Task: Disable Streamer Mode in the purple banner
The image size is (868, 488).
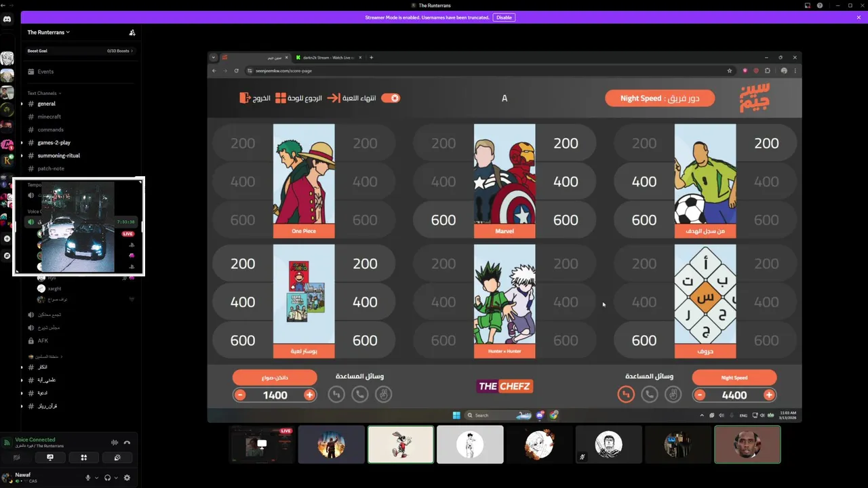Action: tap(504, 18)
